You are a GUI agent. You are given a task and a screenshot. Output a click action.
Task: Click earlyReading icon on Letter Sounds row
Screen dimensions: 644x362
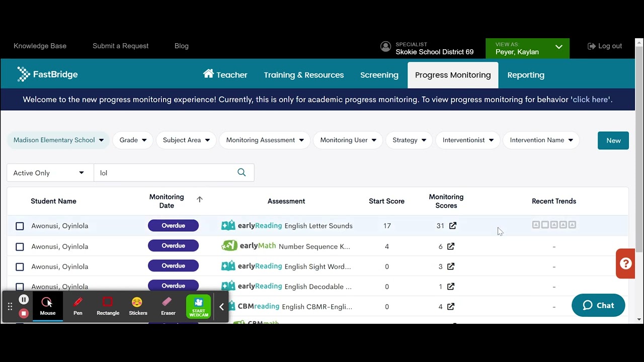click(228, 225)
